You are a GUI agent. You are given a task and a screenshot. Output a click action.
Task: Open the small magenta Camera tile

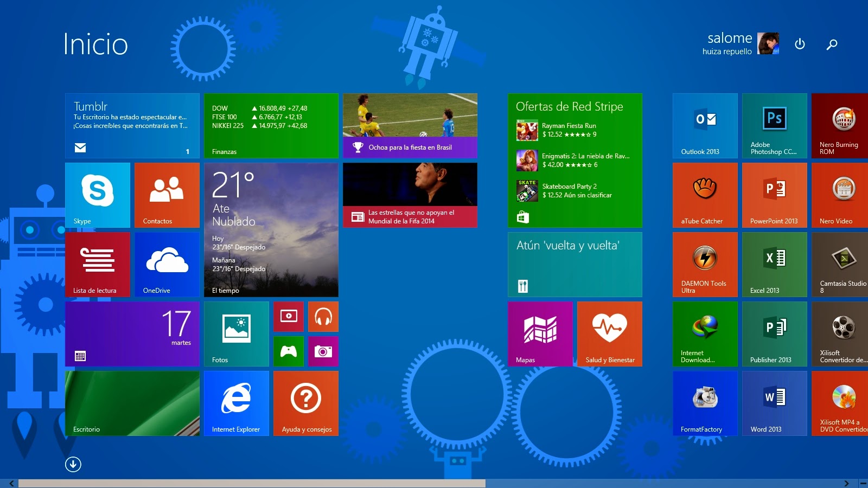(323, 351)
